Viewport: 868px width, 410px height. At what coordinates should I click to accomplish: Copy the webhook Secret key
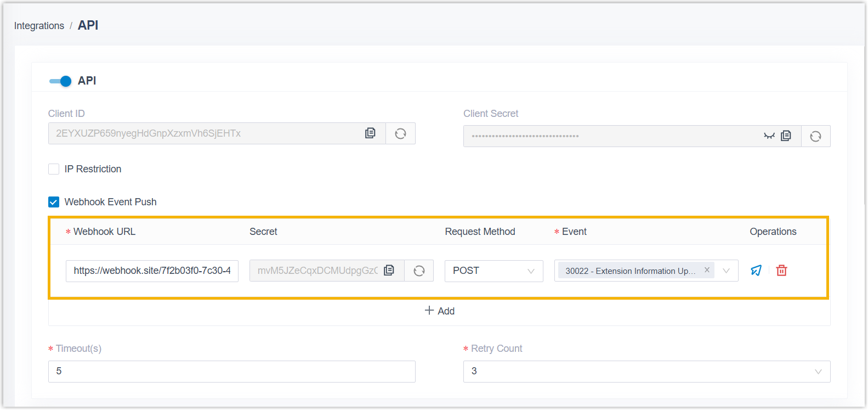pyautogui.click(x=389, y=271)
